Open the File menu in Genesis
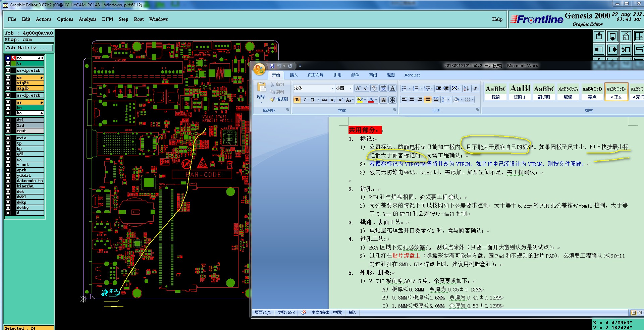Screen dimensions: 644x330 point(12,19)
